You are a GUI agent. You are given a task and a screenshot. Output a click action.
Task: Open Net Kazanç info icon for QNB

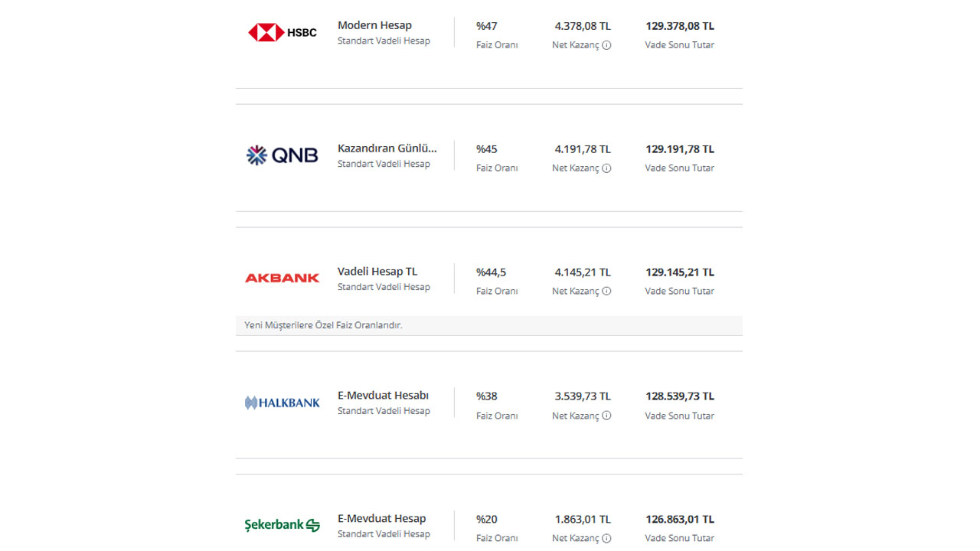point(606,168)
